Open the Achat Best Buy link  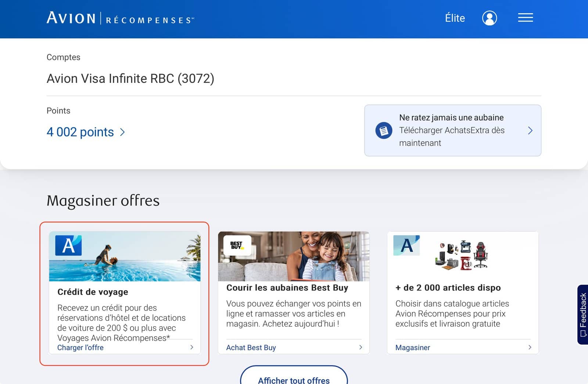coord(251,348)
